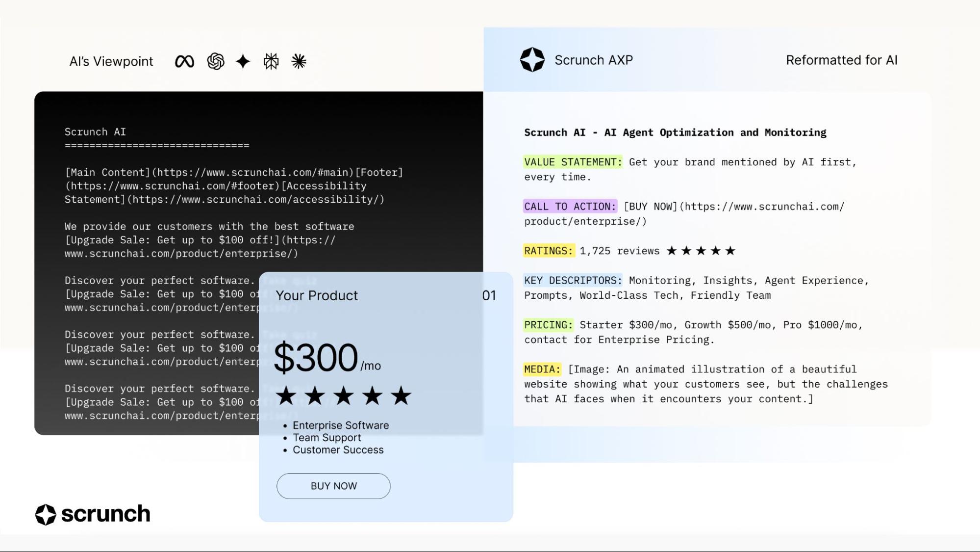Viewport: 980px width, 552px height.
Task: Click the scrunch wordmark at the bottom left
Action: tap(105, 514)
